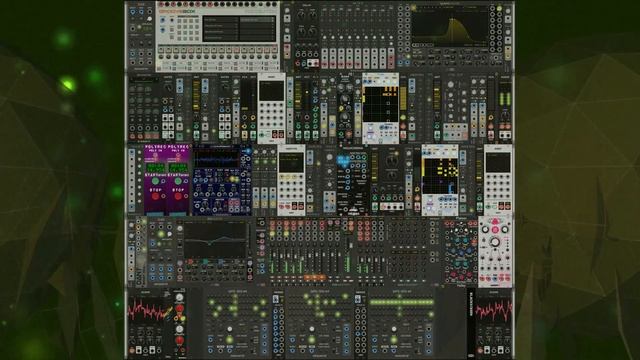This screenshot has height=360, width=640.
Task: Click the rightmost white module screen in third row
Action: coord(498,162)
